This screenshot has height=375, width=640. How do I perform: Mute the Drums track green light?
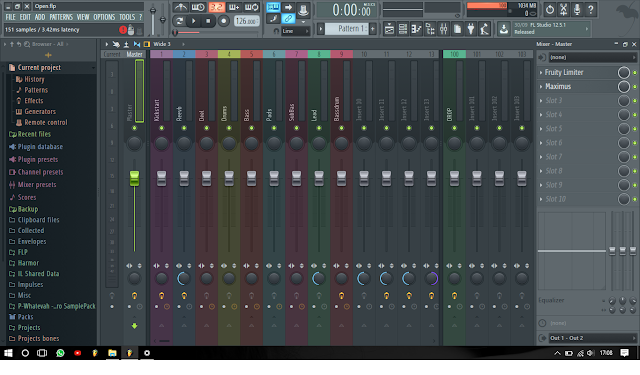click(x=229, y=128)
